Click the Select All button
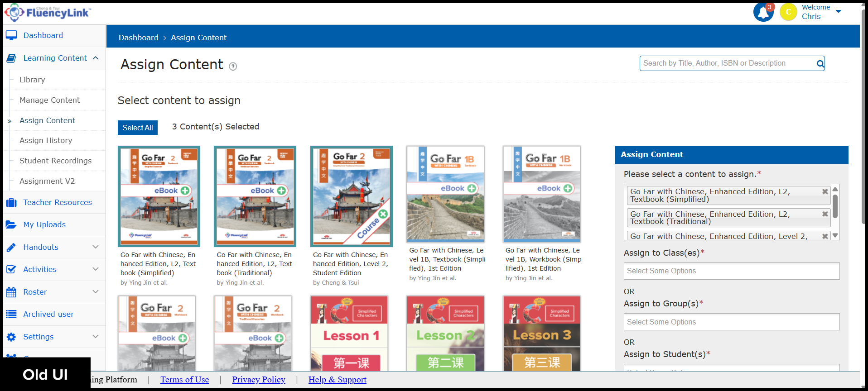Image resolution: width=868 pixels, height=391 pixels. 138,128
